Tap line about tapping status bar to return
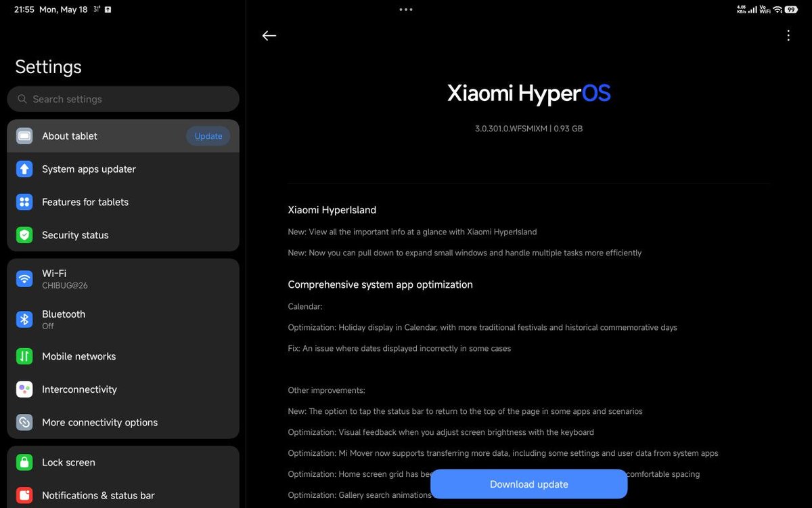 [x=466, y=411]
